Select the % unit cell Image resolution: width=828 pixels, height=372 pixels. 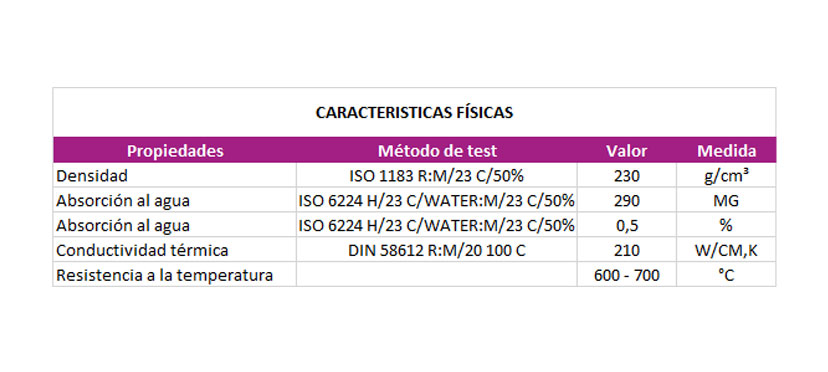726,225
